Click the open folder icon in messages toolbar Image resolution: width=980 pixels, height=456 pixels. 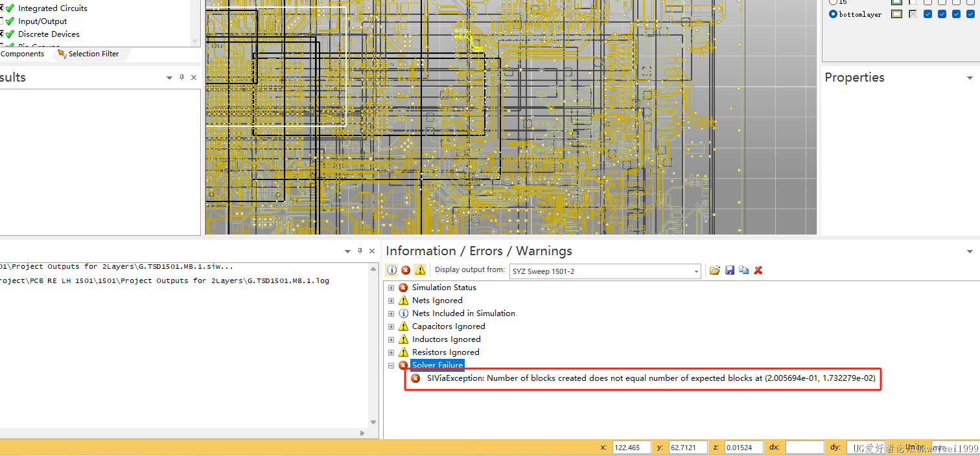715,270
